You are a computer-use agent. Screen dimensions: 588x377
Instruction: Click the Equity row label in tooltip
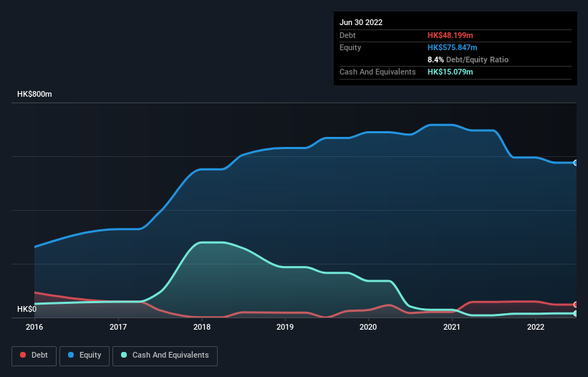coord(350,47)
